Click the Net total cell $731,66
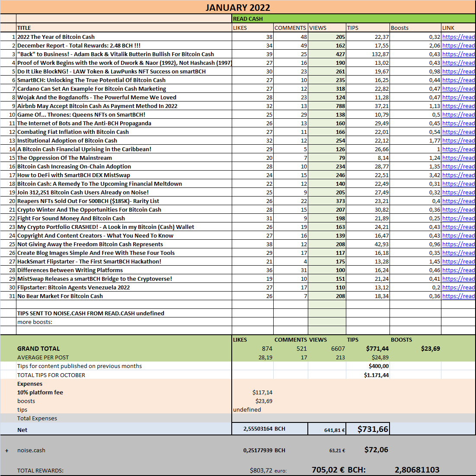 pos(367,429)
